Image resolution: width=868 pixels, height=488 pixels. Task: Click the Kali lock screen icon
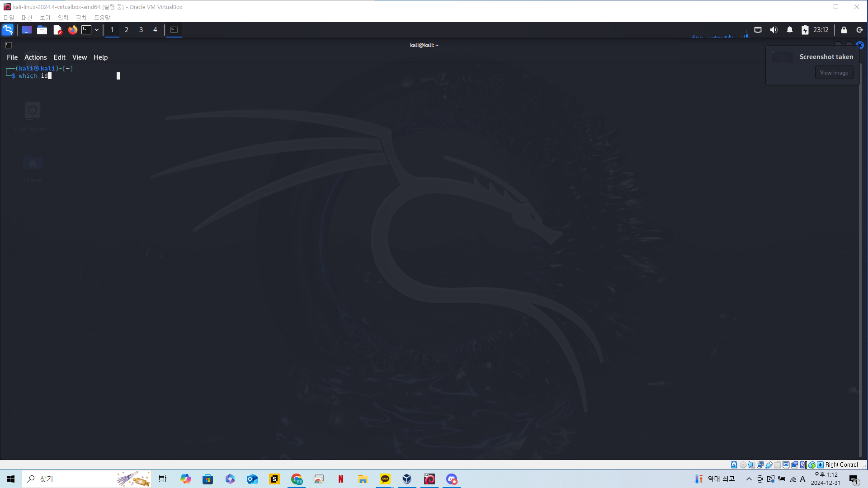[844, 30]
